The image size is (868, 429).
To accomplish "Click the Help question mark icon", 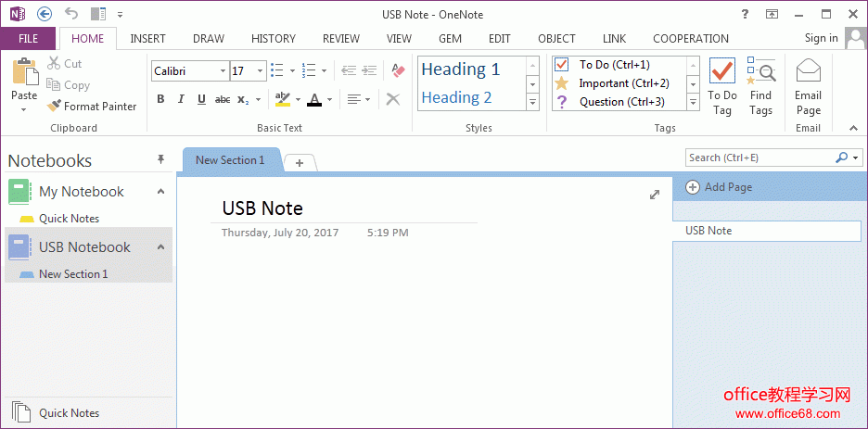I will click(x=745, y=15).
